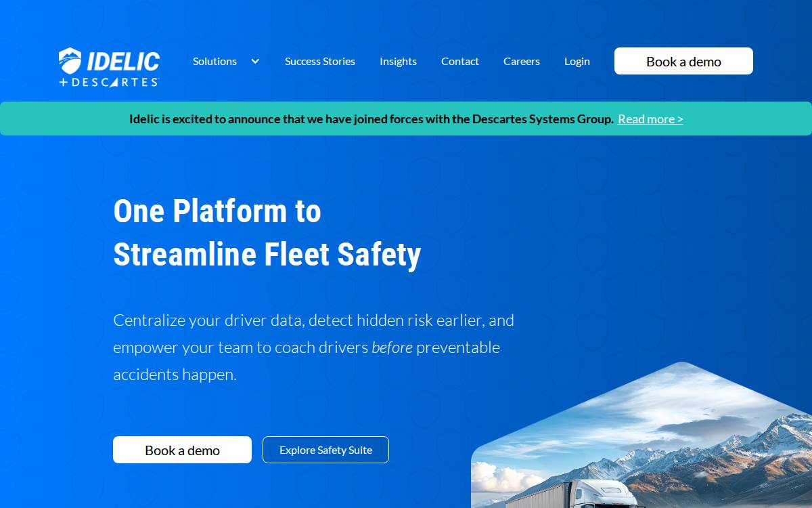Click the announcement text about Descartes Systems Group
The width and height of the screenshot is (812, 508).
[x=371, y=119]
